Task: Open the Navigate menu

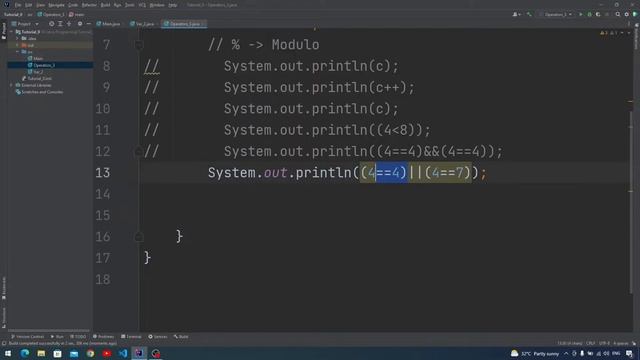Action: (x=56, y=5)
